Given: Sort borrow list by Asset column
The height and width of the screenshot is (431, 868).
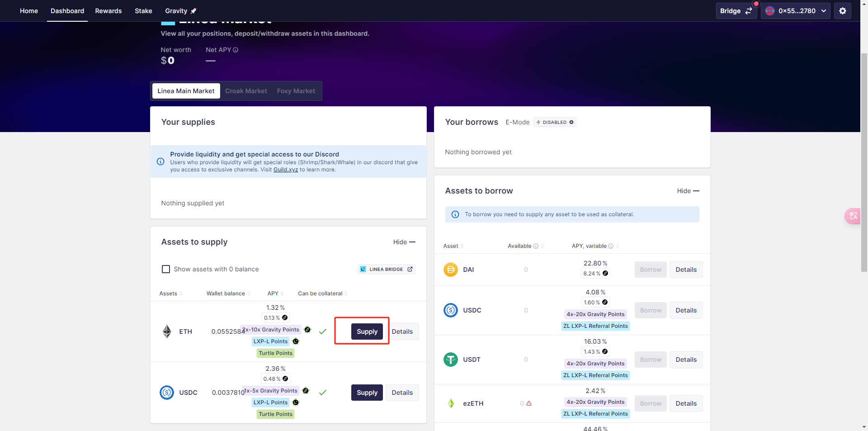Looking at the screenshot, I should pos(453,246).
